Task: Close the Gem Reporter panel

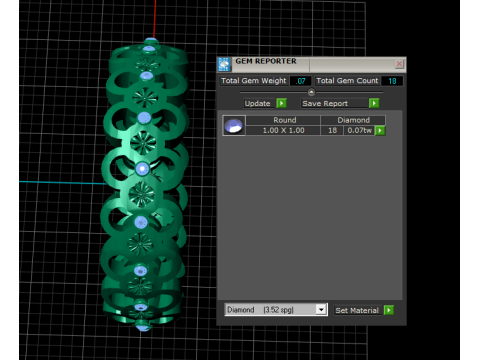Action: coord(399,64)
